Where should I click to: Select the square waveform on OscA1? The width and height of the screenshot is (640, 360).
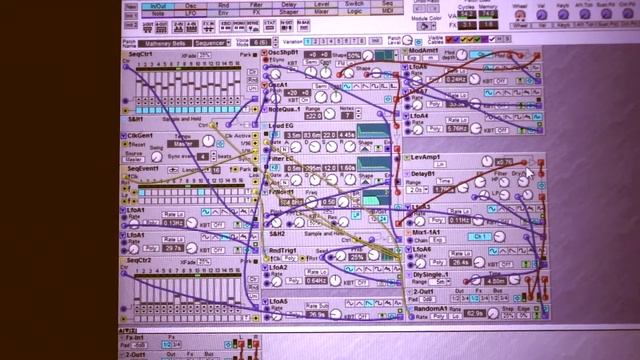coord(375,87)
